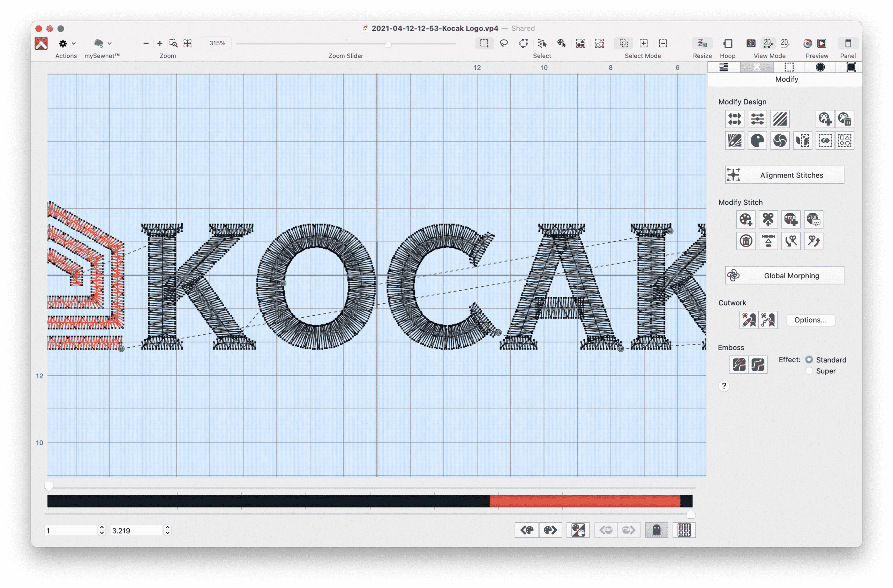
Task: Activate Select Stitches with cursor tool
Action: click(542, 43)
